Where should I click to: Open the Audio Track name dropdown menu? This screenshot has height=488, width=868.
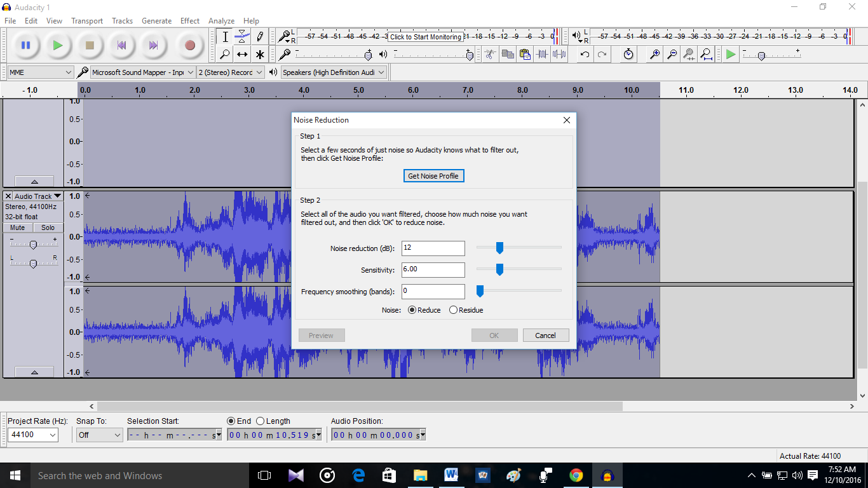tap(38, 196)
